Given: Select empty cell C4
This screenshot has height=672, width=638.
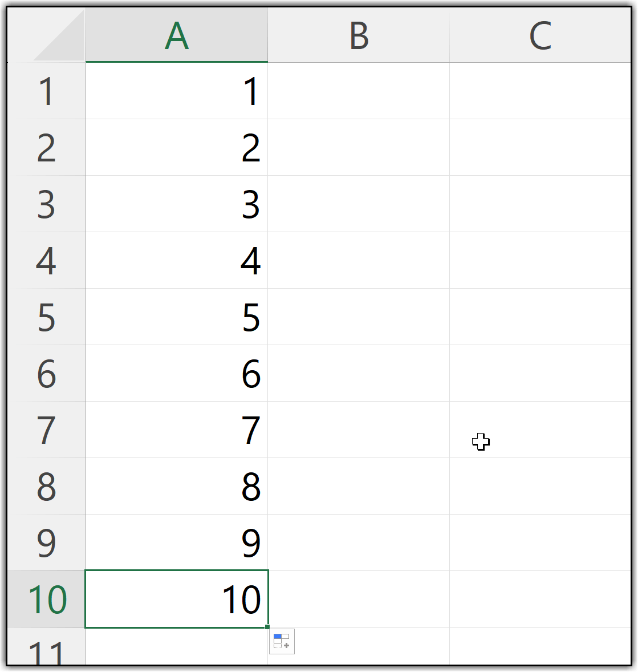Looking at the screenshot, I should [x=540, y=261].
